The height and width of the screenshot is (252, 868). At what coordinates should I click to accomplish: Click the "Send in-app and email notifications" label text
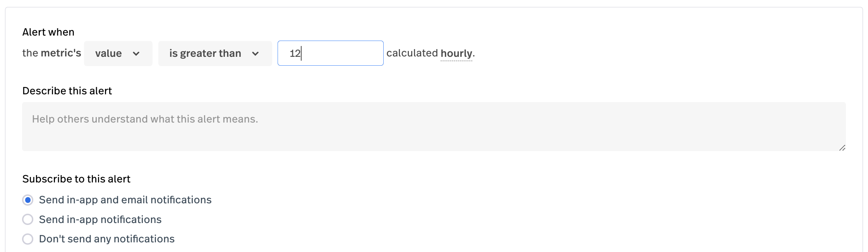[x=125, y=200]
